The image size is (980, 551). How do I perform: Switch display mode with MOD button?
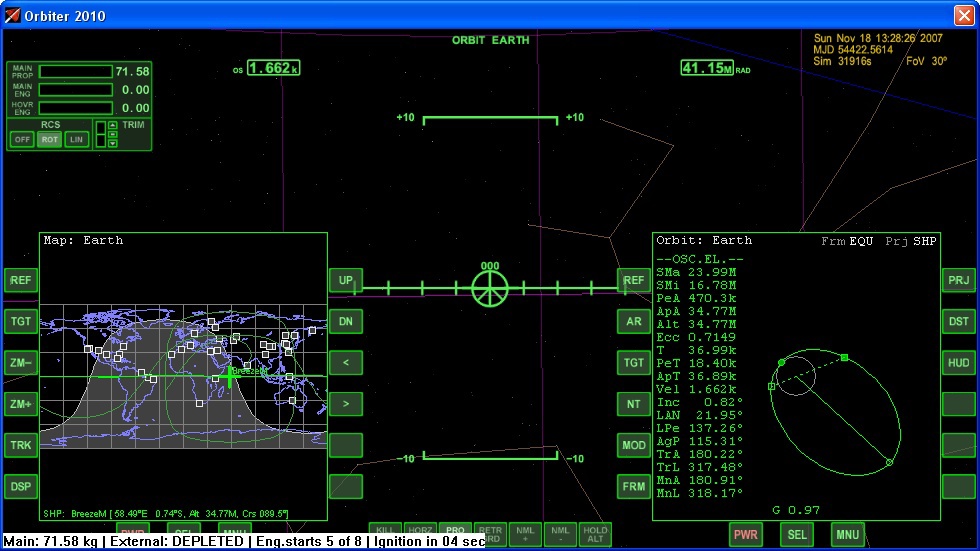(634, 445)
